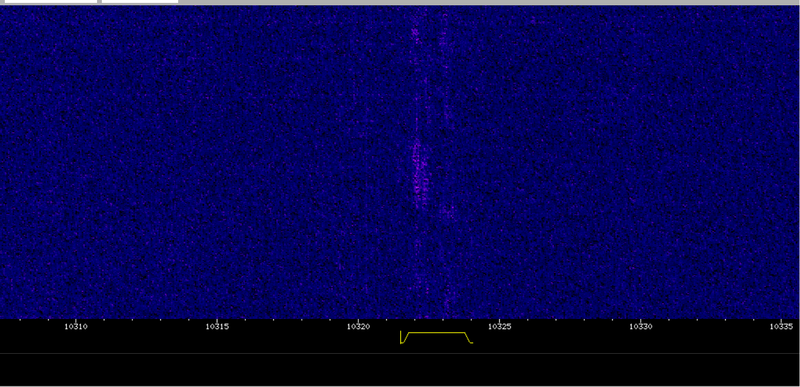The height and width of the screenshot is (387, 800).
Task: Click the yellow vertical carrier line marker
Action: (401, 337)
